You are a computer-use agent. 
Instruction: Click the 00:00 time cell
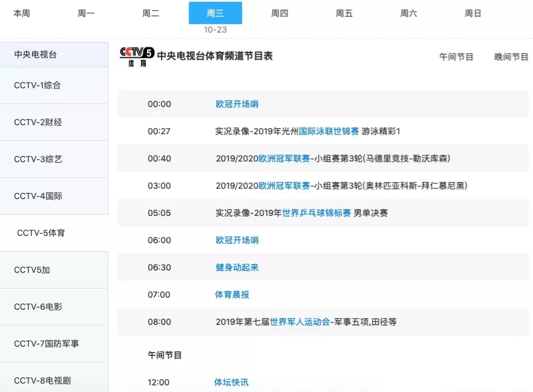[160, 104]
